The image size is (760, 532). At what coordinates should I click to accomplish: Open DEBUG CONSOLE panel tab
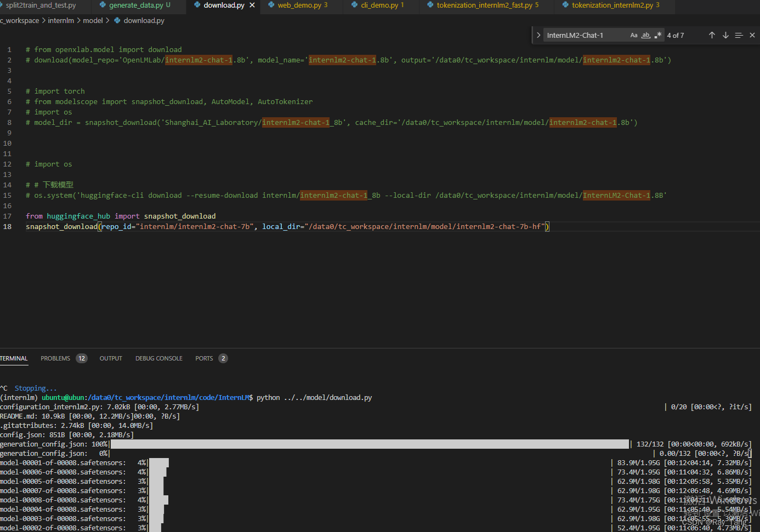coord(159,358)
